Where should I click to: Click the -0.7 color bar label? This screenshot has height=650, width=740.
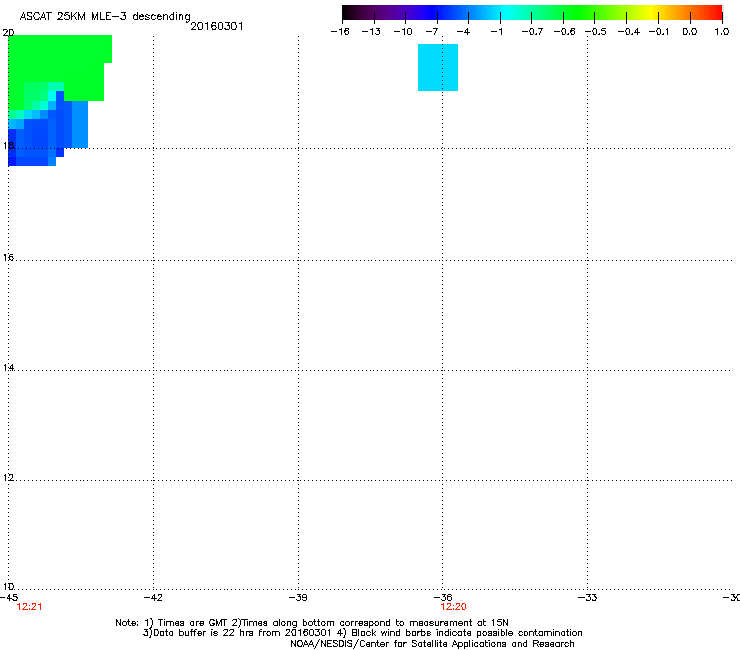click(x=532, y=32)
